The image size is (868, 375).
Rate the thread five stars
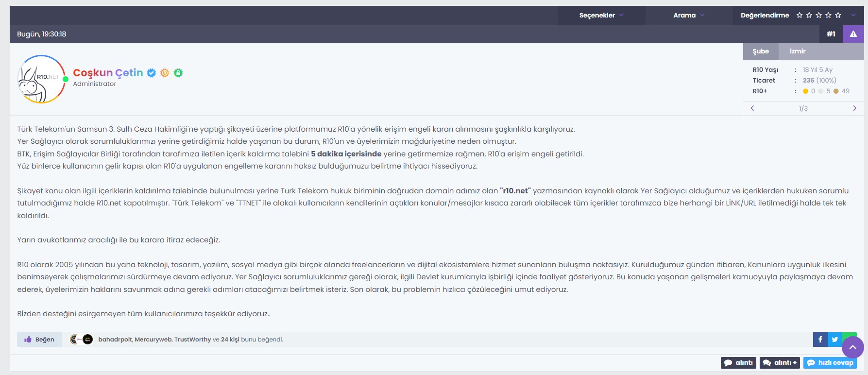838,16
